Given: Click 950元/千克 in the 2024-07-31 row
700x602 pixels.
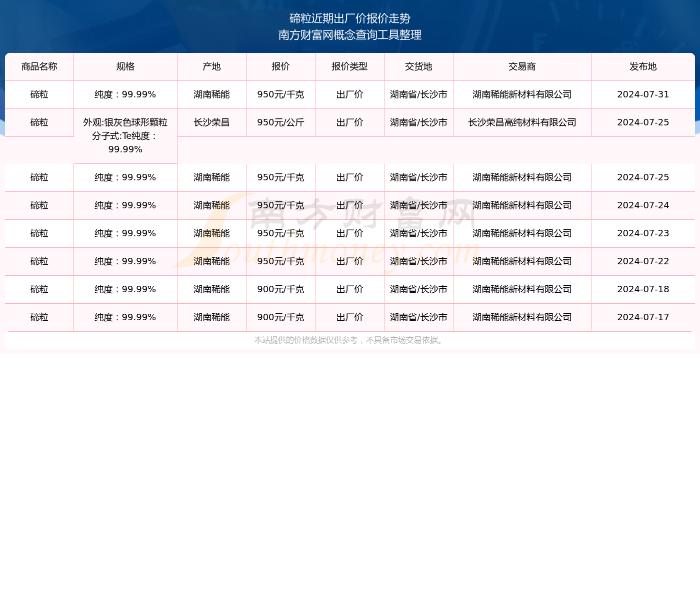Looking at the screenshot, I should coord(281,94).
